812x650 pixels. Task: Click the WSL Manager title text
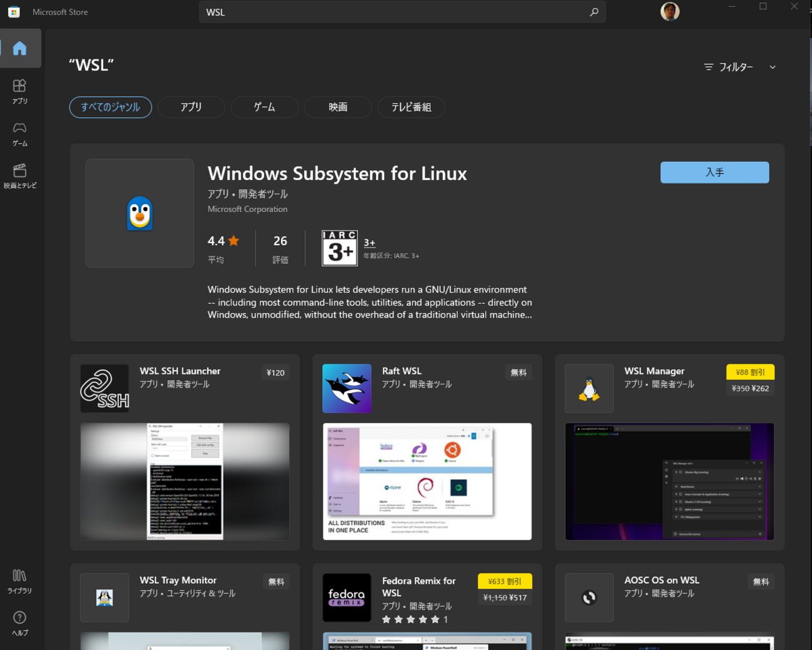click(x=654, y=371)
